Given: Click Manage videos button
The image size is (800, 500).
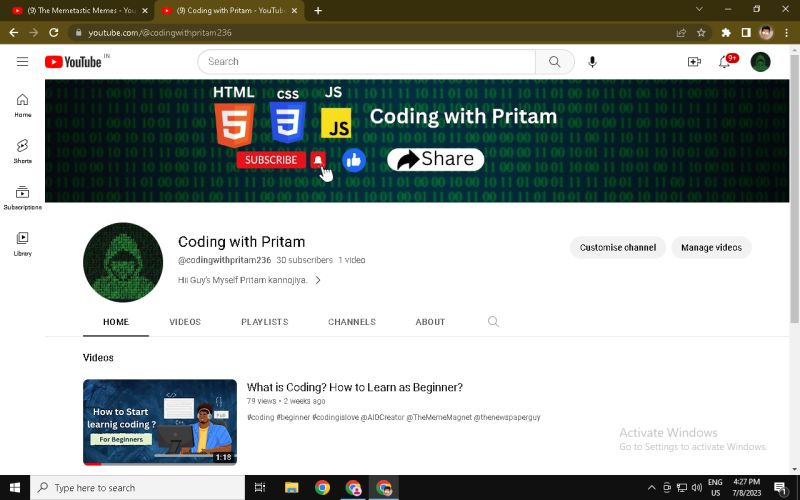Looking at the screenshot, I should pos(711,247).
